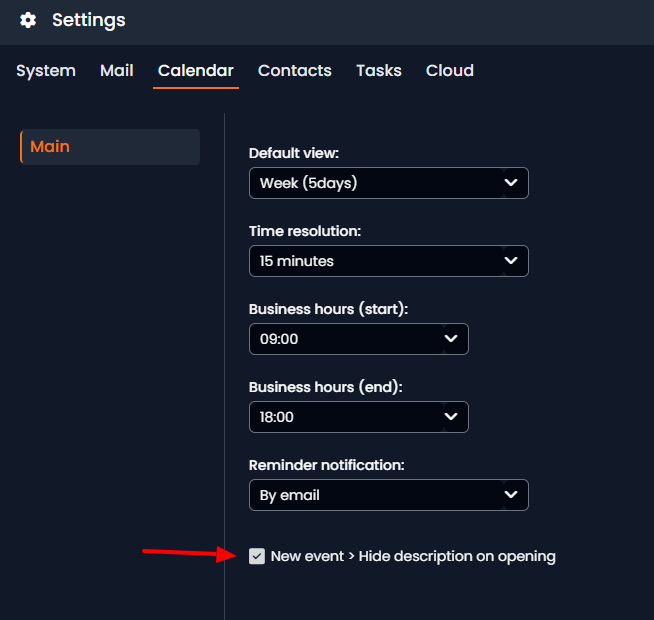Image resolution: width=654 pixels, height=620 pixels.
Task: Click the chevron arrow on Business hours end
Action: point(451,417)
